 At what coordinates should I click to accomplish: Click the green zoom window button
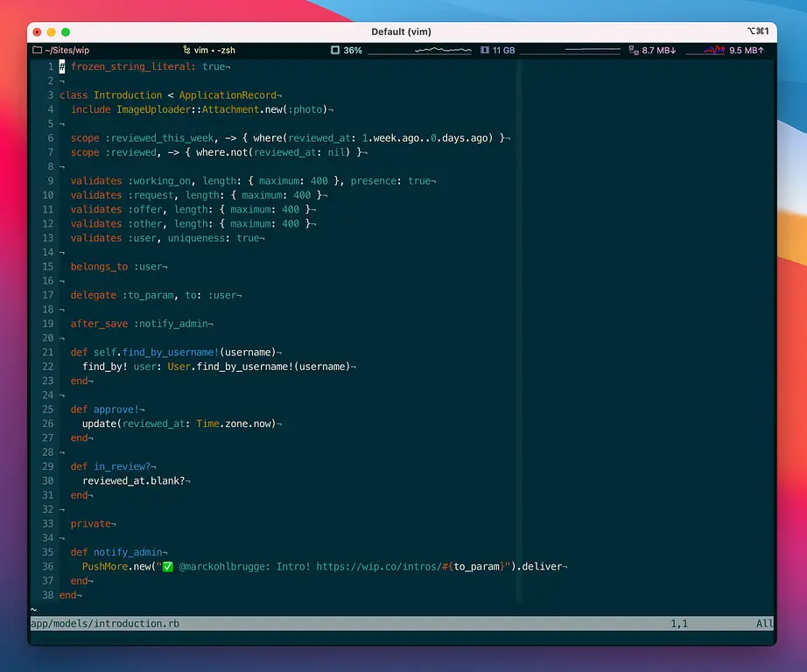coord(66,31)
